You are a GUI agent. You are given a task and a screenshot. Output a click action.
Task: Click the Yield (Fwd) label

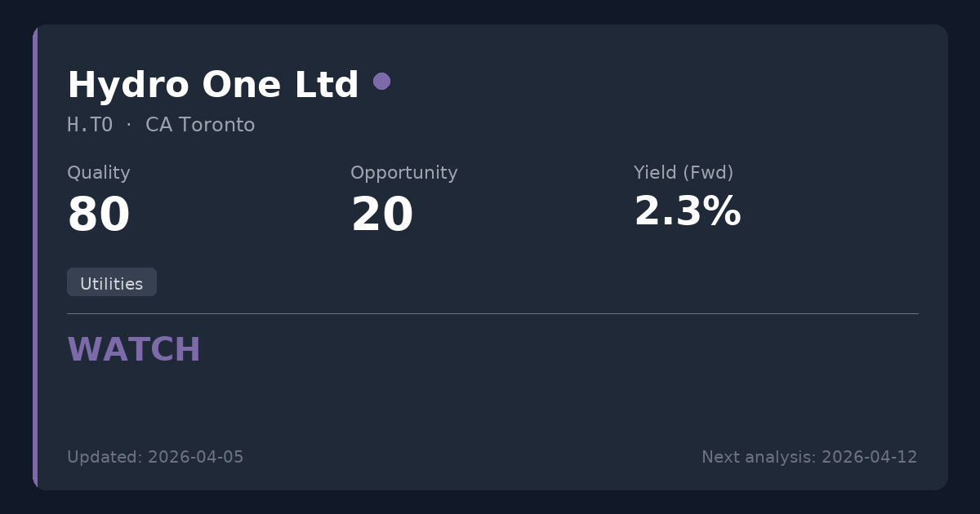[x=683, y=173]
